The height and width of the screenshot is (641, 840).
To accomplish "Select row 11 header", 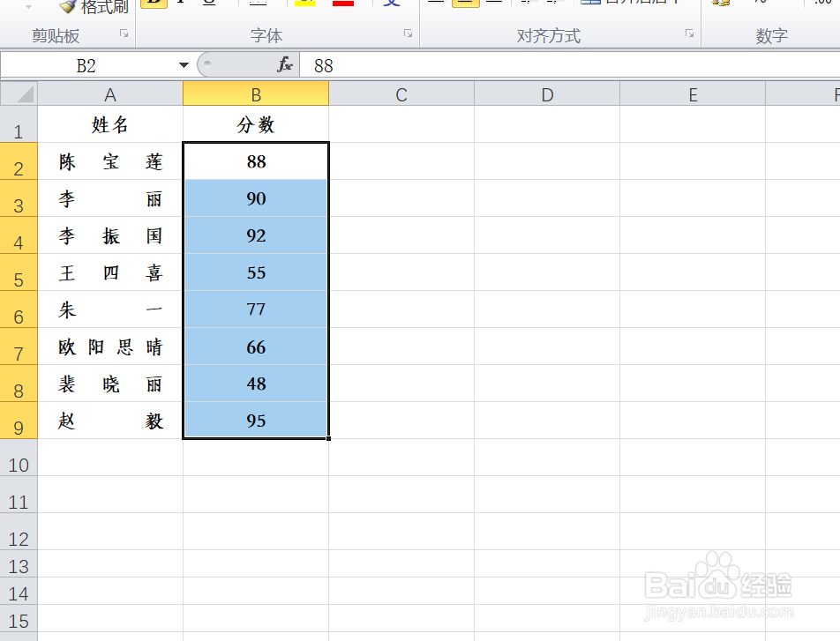I will (19, 495).
